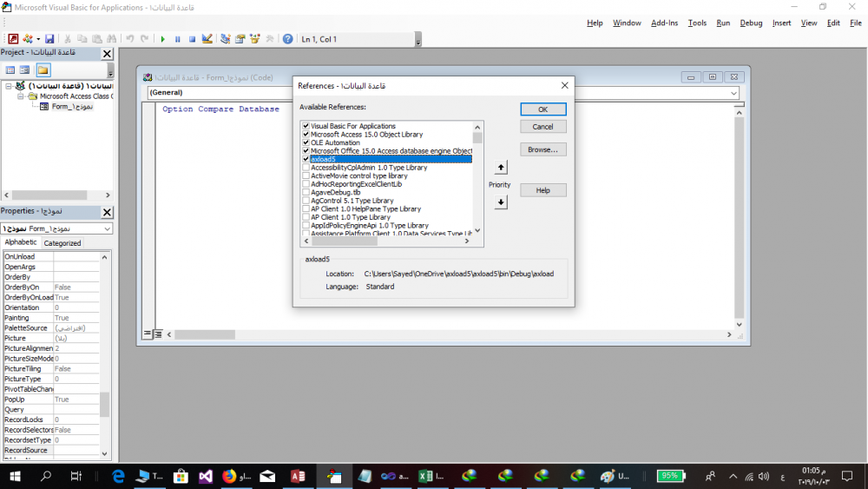Click Cancel in References dialog
868x489 pixels.
543,127
